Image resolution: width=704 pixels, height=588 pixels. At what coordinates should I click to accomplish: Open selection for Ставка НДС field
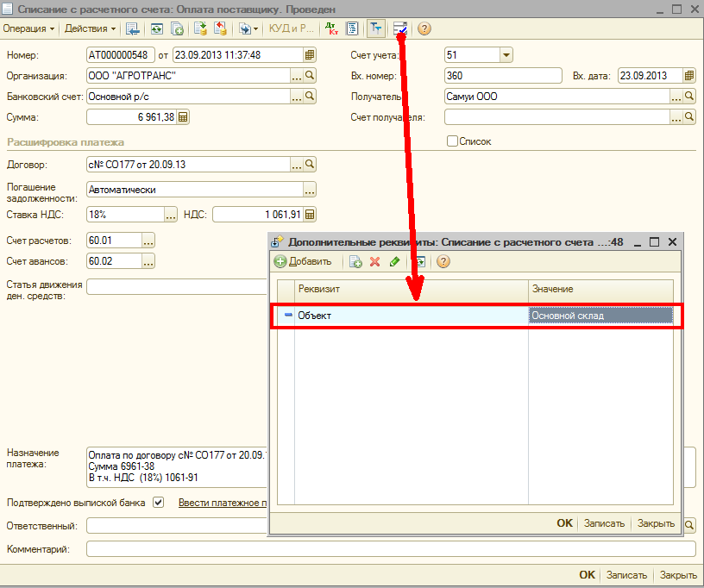[171, 214]
